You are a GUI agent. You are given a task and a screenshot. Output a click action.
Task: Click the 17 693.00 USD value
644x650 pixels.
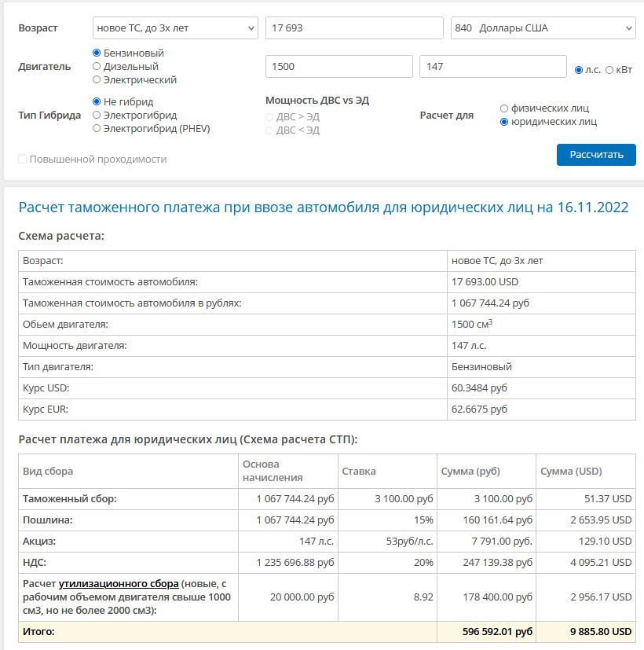click(x=485, y=282)
